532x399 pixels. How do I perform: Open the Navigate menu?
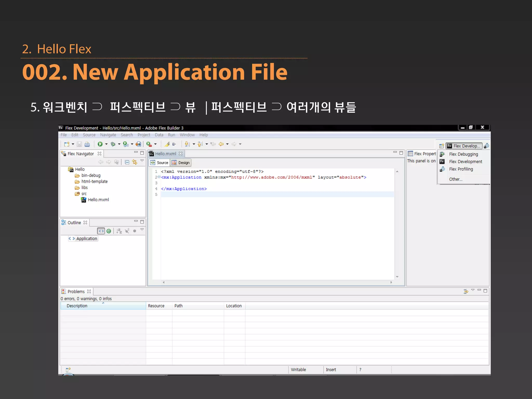click(108, 135)
